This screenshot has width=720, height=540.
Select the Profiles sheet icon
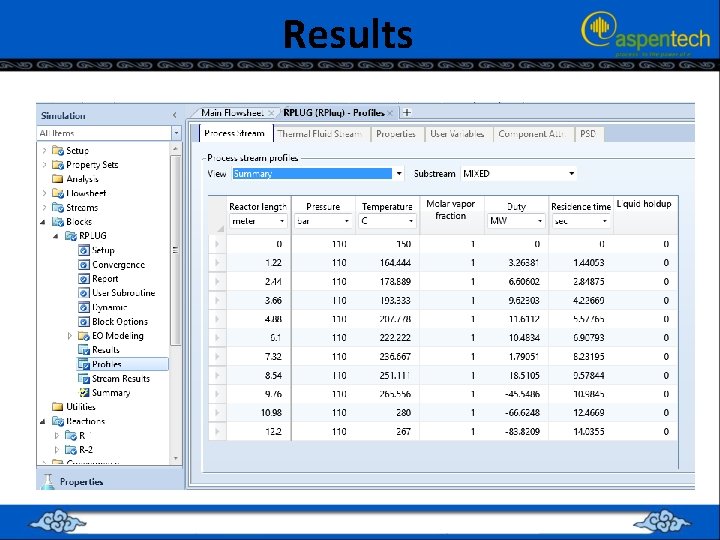point(84,364)
